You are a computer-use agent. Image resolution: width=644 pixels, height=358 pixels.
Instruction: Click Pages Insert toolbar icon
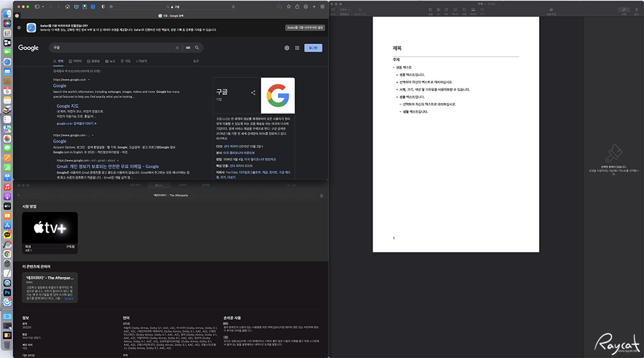(x=431, y=10)
